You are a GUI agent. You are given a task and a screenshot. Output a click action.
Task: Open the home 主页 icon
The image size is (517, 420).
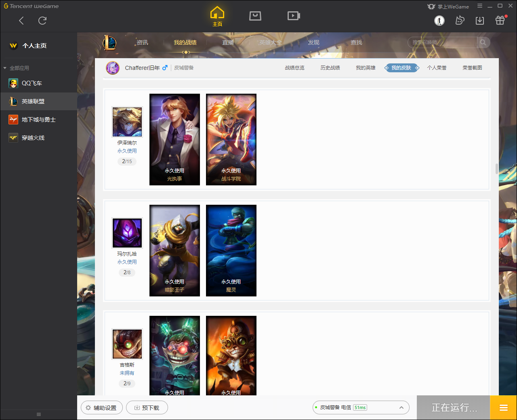pyautogui.click(x=217, y=17)
